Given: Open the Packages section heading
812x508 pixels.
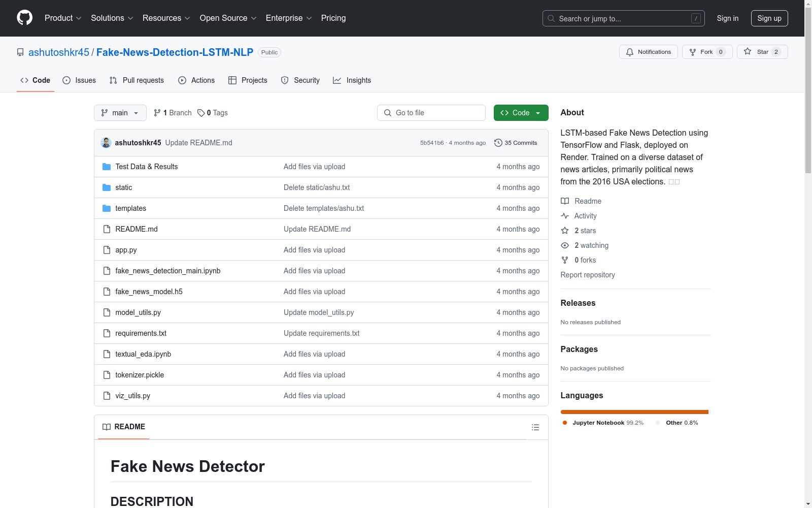Looking at the screenshot, I should click(579, 350).
